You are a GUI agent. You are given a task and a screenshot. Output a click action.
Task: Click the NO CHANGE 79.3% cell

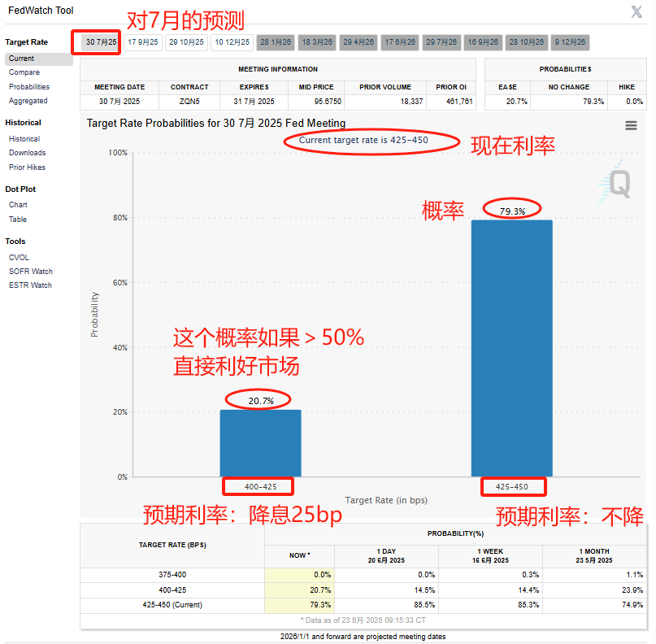(x=569, y=102)
